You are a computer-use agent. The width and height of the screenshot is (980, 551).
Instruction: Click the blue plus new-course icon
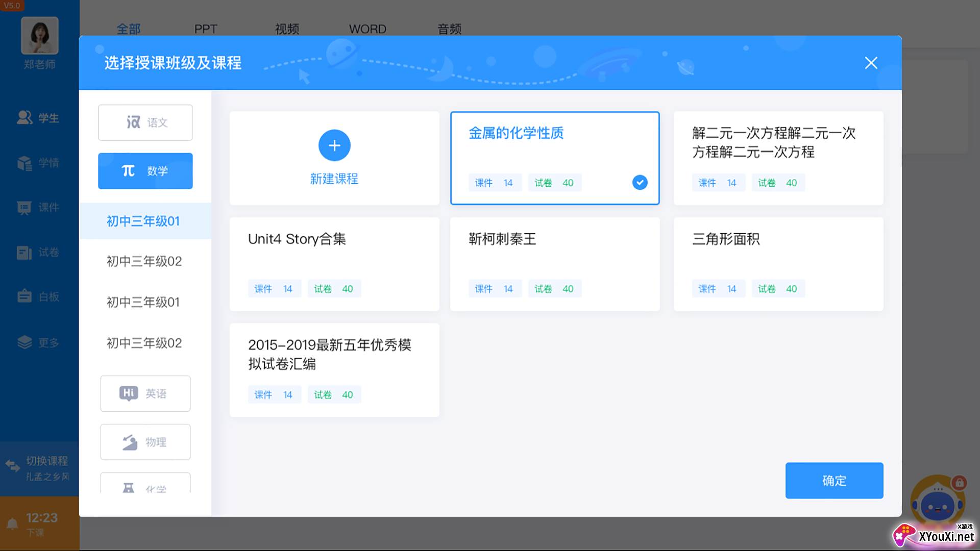coord(334,145)
